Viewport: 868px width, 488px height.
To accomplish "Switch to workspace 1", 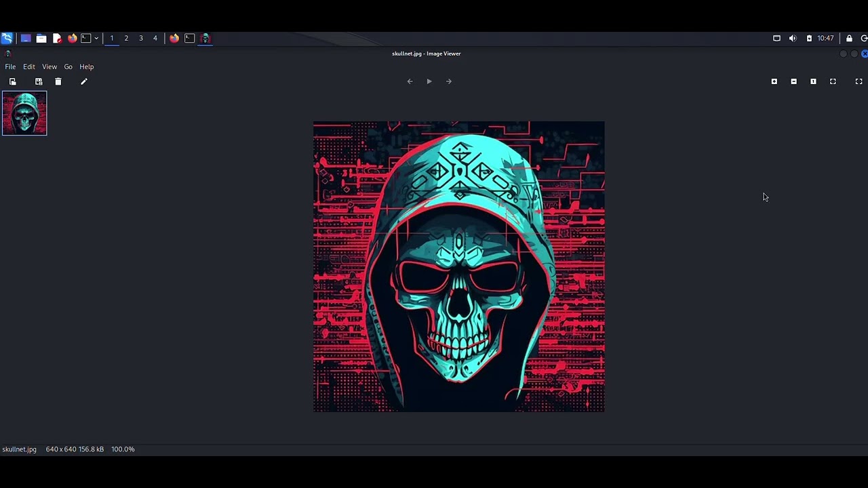I will coord(112,38).
